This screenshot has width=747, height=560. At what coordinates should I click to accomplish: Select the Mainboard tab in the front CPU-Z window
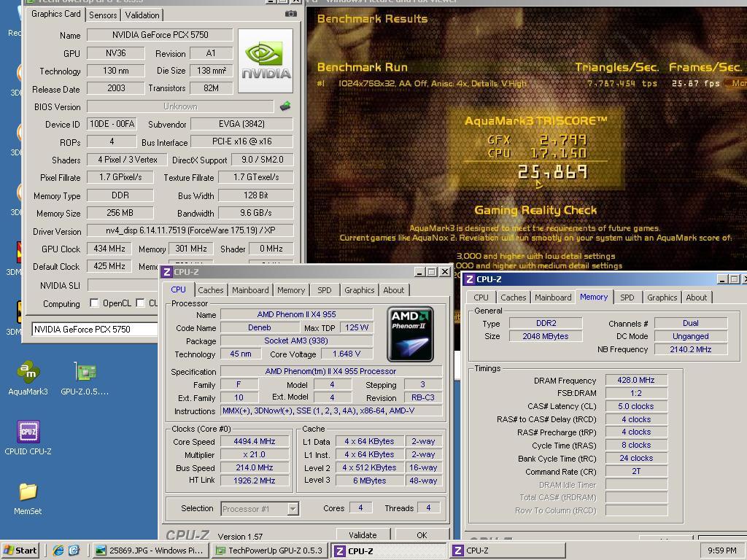point(250,290)
